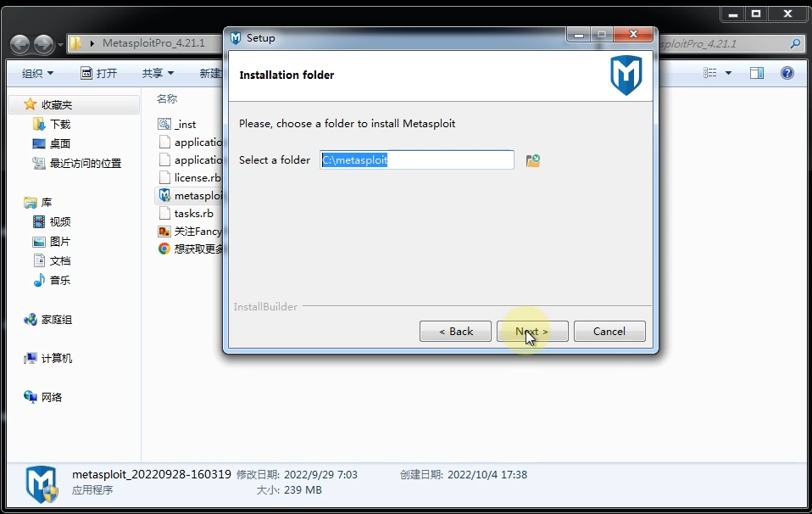This screenshot has width=812, height=514.
Task: Select 库 in navigation pane
Action: [x=38, y=202]
